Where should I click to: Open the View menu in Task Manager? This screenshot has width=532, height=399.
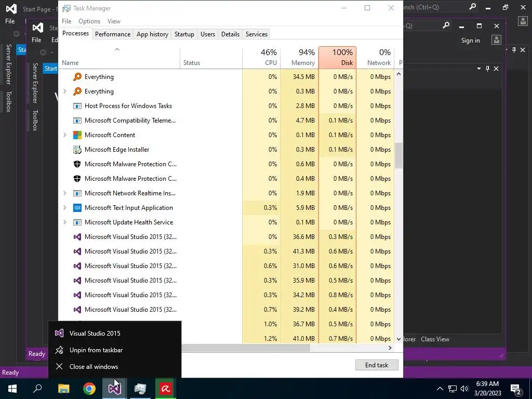(114, 21)
